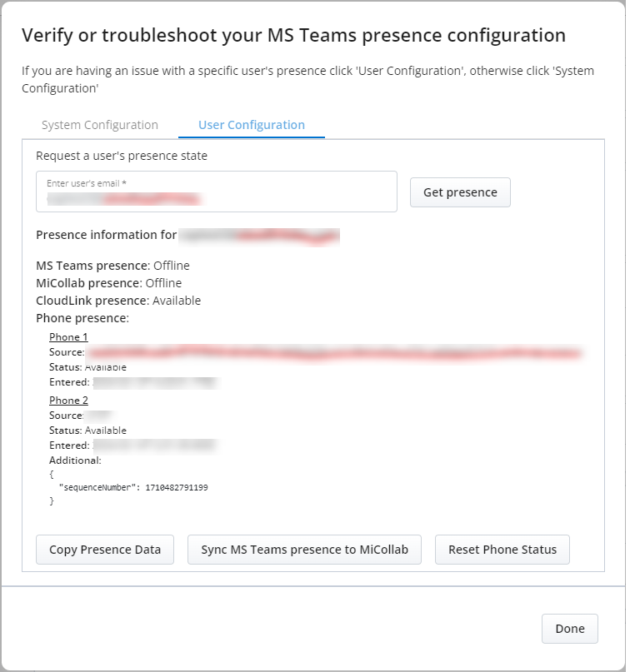Select the User Configuration tab
Image resolution: width=630 pixels, height=672 pixels.
point(251,125)
